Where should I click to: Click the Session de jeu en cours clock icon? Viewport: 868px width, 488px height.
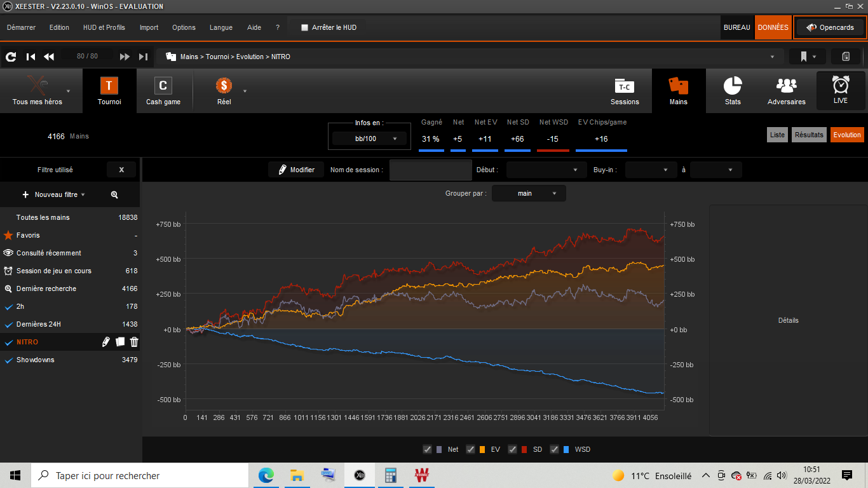pos(8,271)
